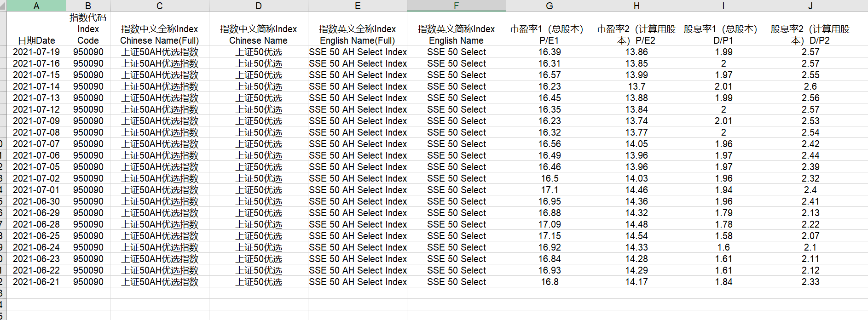Click P/E2 value 14.05

point(637,144)
